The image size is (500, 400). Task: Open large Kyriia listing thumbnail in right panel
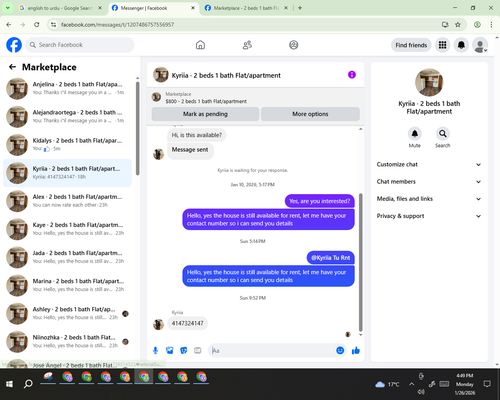[429, 82]
